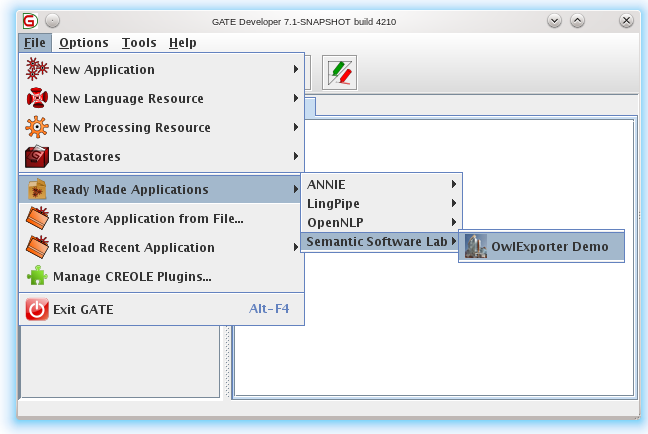Screen dimensions: 648x434
Task: Click the Ready Made Applications icon
Action: click(37, 190)
